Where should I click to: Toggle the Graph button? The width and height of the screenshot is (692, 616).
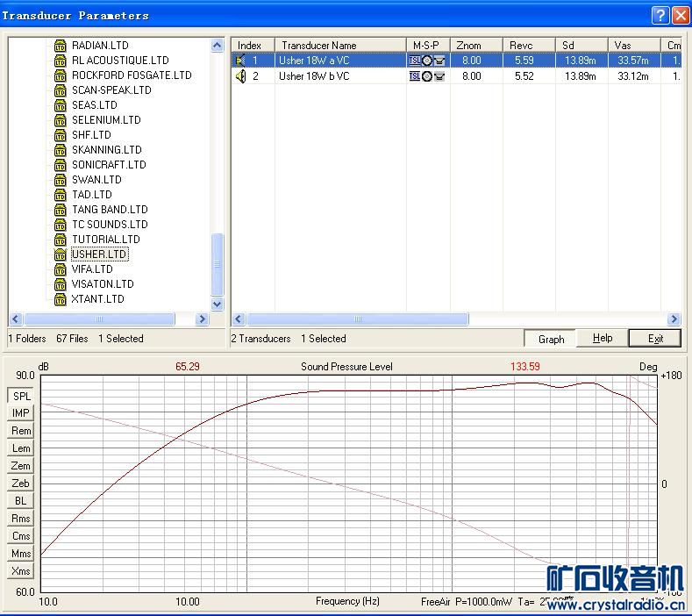click(x=550, y=339)
